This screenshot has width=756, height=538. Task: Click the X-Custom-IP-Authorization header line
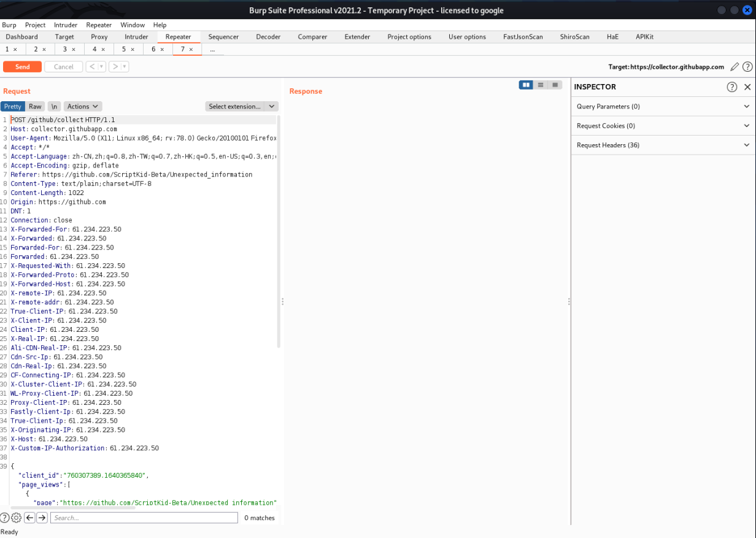click(x=85, y=448)
